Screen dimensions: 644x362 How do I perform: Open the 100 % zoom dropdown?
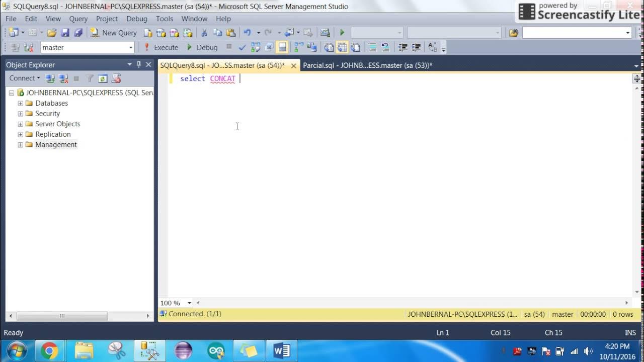pos(189,303)
